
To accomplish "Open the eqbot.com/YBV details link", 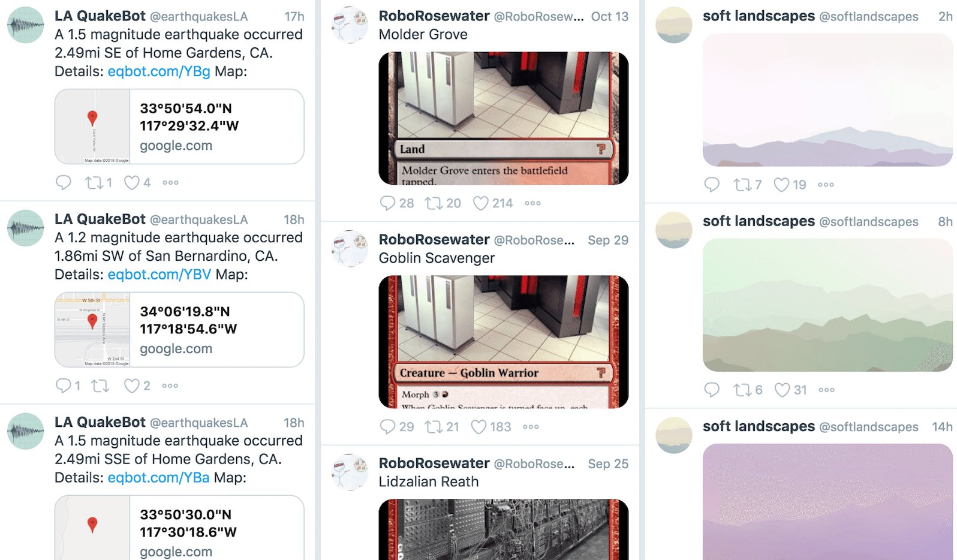I will 159,275.
